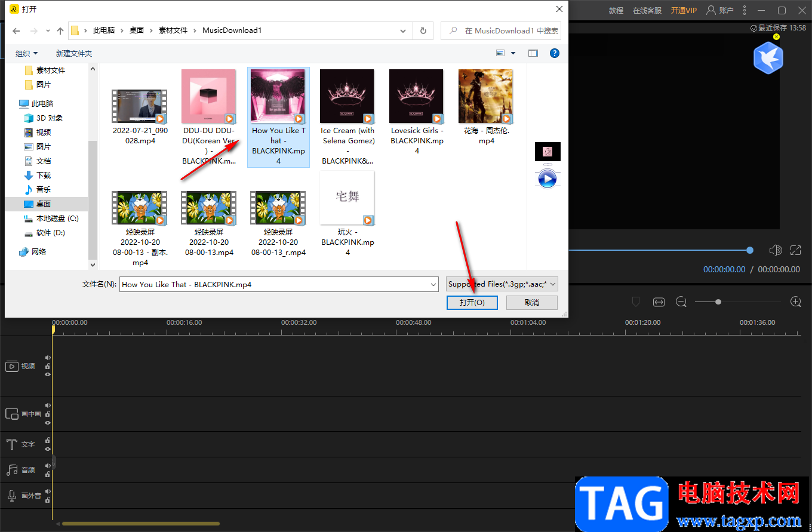Viewport: 812px width, 532px height.
Task: Open the Organize (组织) dropdown menu
Action: click(x=26, y=53)
